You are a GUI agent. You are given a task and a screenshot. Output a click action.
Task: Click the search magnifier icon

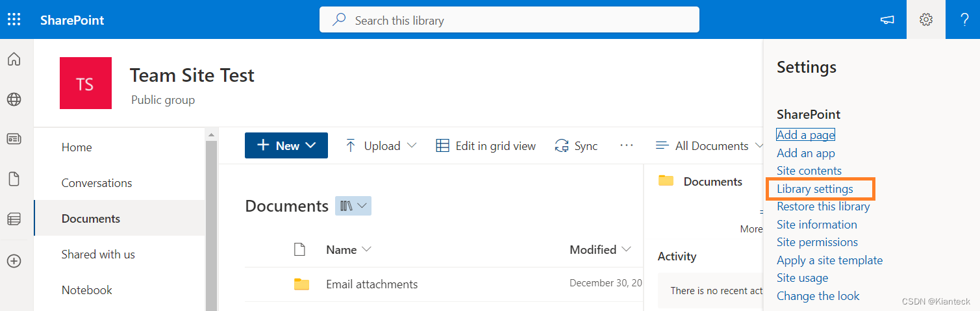(339, 19)
